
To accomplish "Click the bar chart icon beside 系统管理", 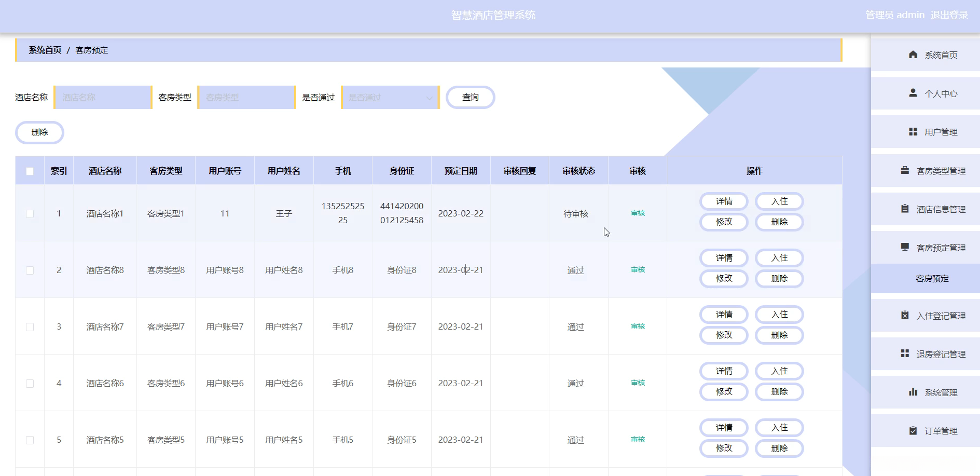I will 913,392.
